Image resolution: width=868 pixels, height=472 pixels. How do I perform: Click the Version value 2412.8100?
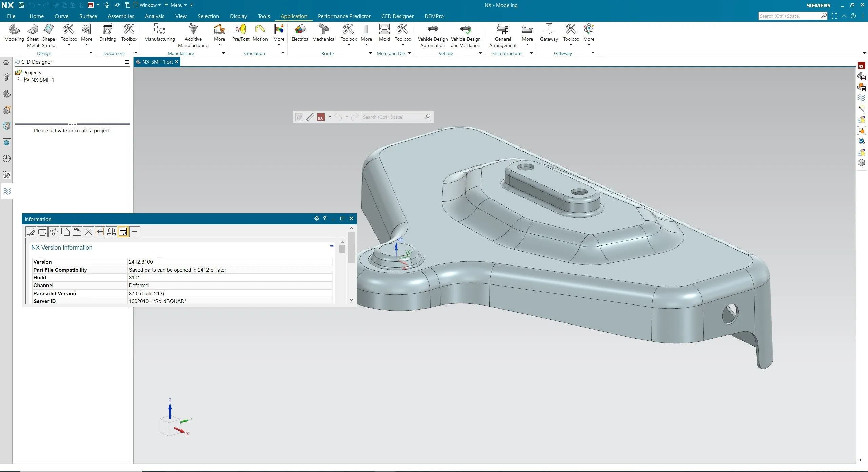(141, 262)
